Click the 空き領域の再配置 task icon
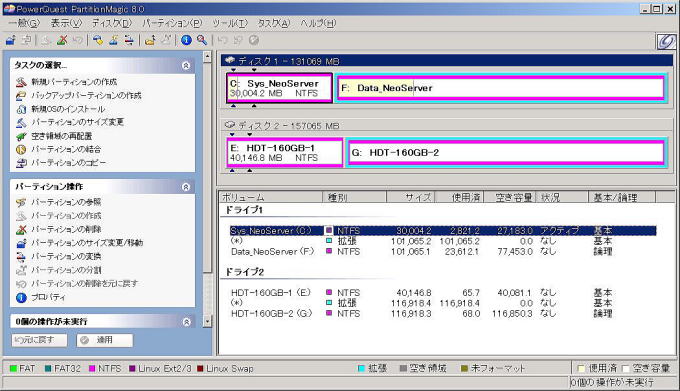The width and height of the screenshot is (680, 391). click(x=21, y=137)
